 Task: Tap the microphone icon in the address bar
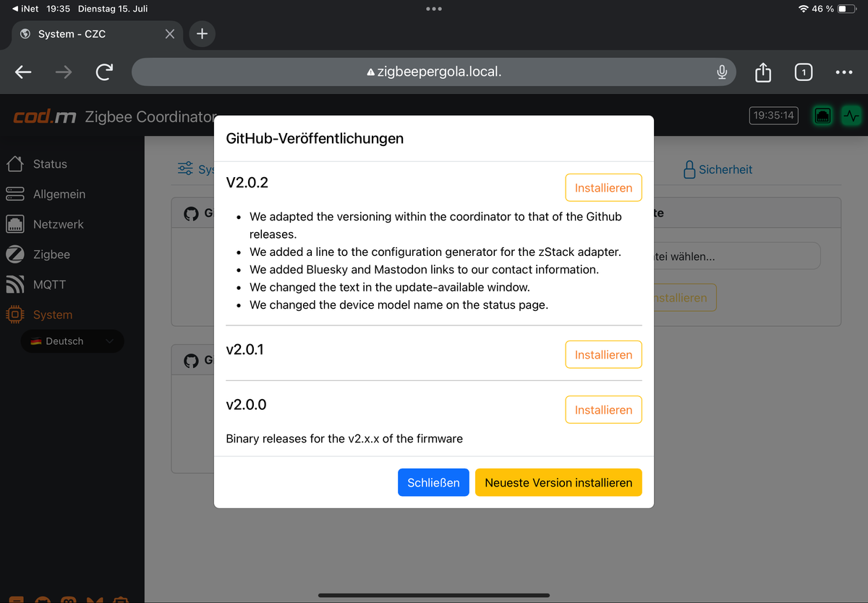pos(721,72)
